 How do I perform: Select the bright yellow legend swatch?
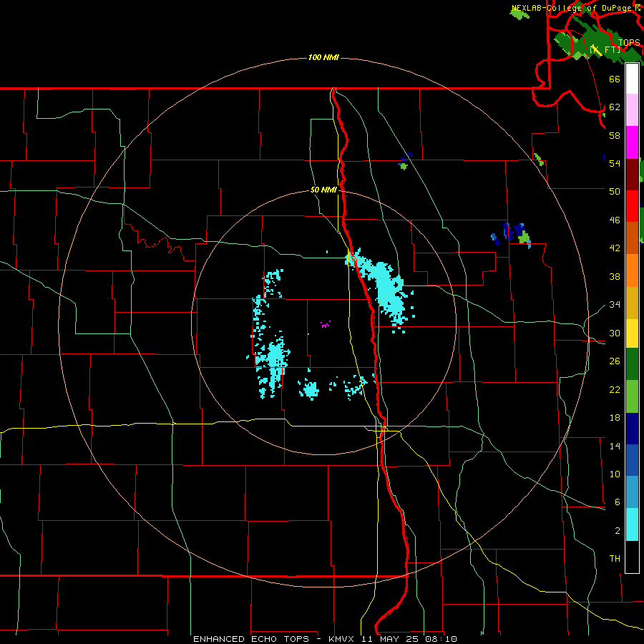point(632,333)
